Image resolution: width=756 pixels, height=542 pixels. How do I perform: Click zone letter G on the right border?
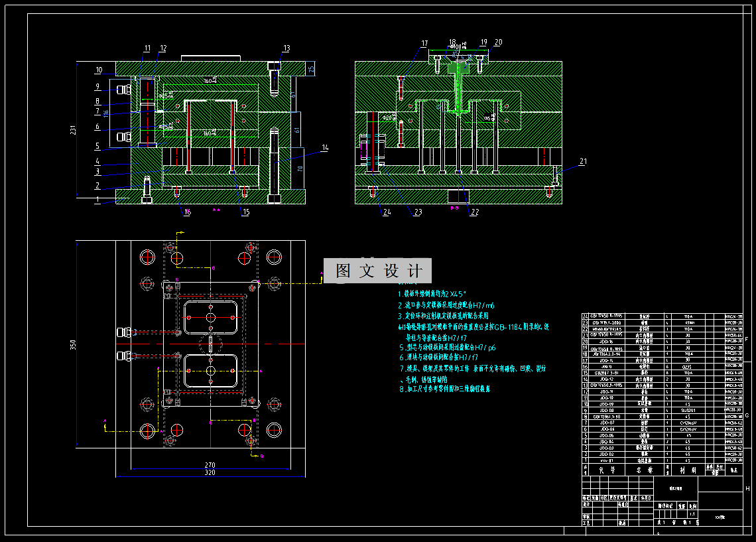(747, 415)
